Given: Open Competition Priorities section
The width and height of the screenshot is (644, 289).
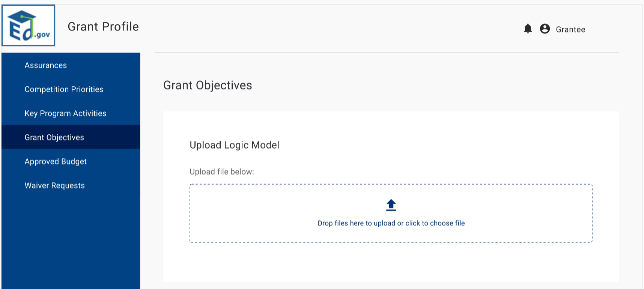Looking at the screenshot, I should pyautogui.click(x=64, y=89).
